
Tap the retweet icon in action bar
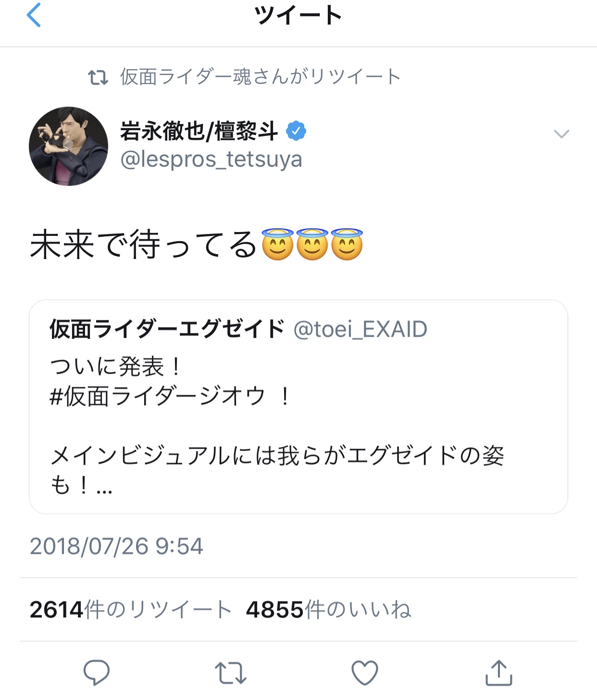[231, 673]
